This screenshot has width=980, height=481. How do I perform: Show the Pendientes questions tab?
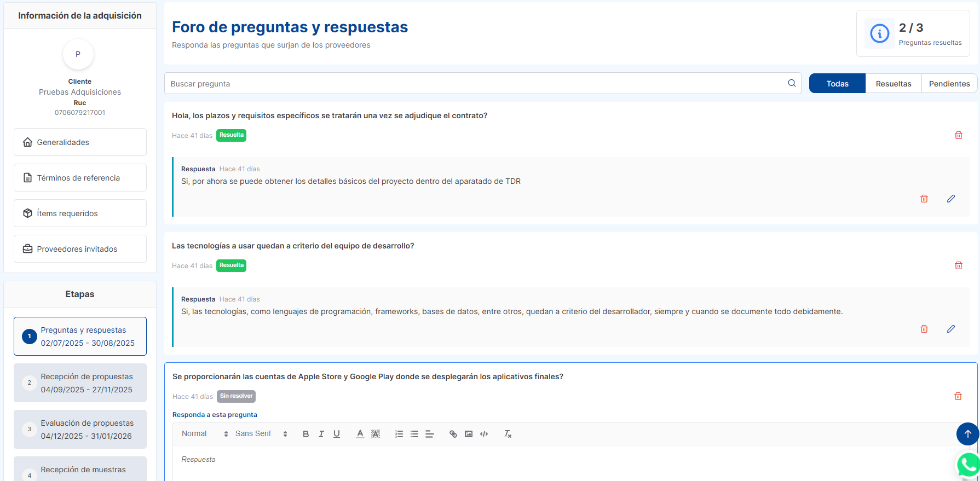[949, 84]
